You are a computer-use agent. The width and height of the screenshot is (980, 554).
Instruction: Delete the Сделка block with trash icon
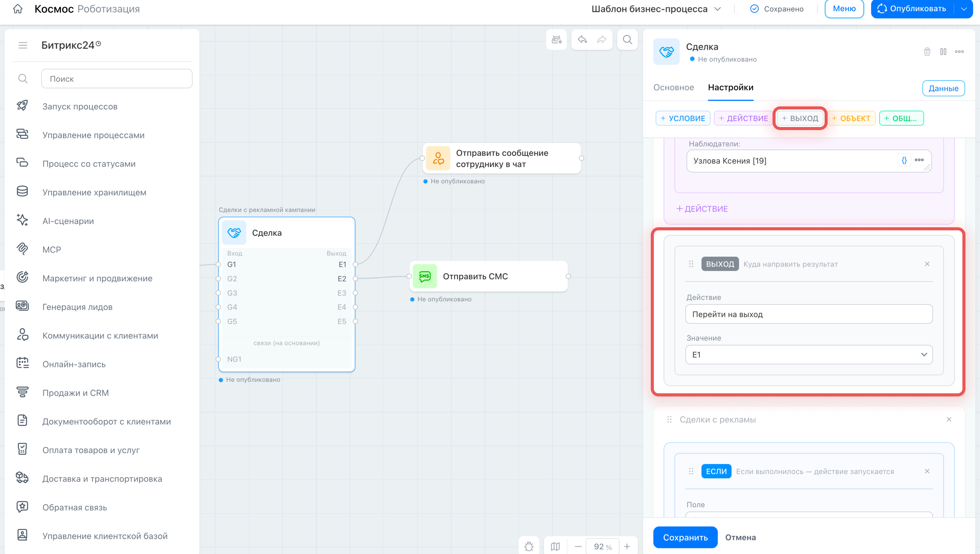click(927, 51)
